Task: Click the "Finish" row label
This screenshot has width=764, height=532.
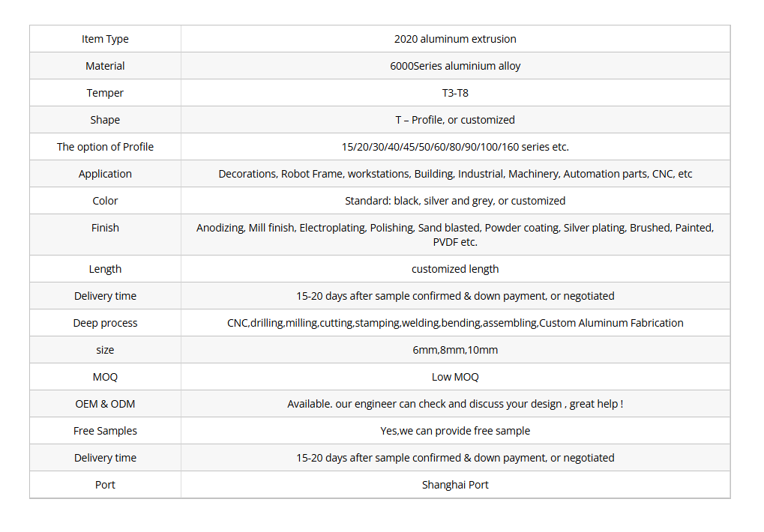Action: [105, 228]
